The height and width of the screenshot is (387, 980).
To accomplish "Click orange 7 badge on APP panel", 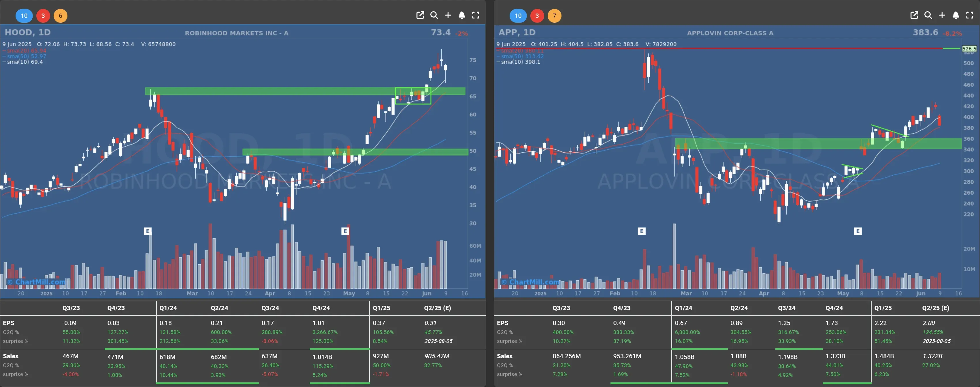I will click(554, 16).
